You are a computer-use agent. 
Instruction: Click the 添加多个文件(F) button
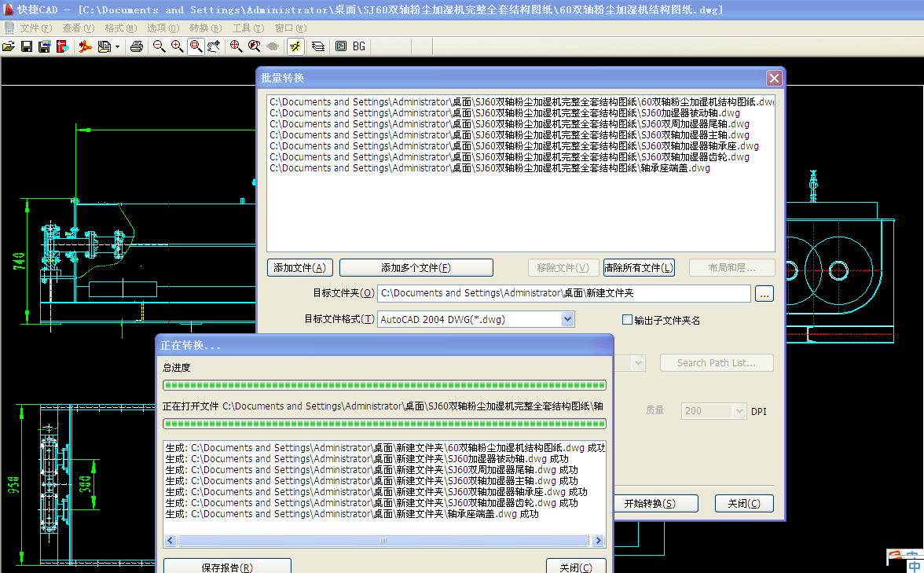pos(416,268)
